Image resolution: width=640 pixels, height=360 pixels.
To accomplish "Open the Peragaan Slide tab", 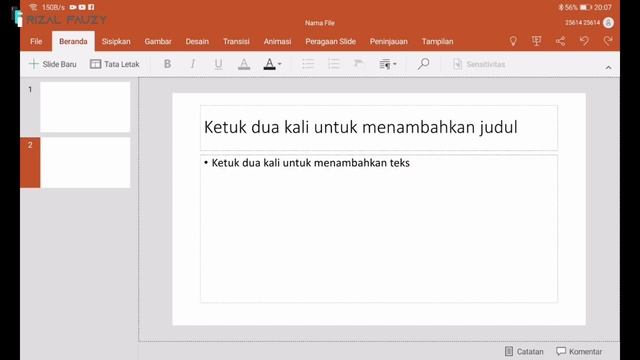I will (331, 42).
